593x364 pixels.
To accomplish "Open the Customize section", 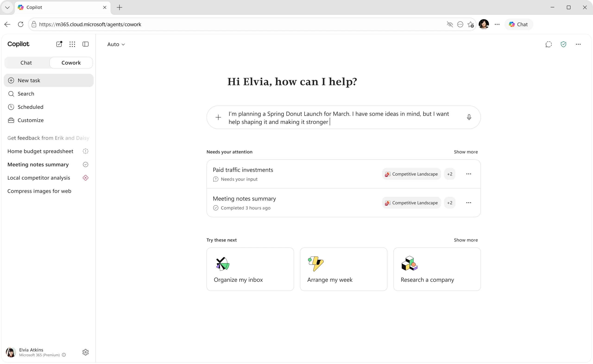I will coord(49,120).
